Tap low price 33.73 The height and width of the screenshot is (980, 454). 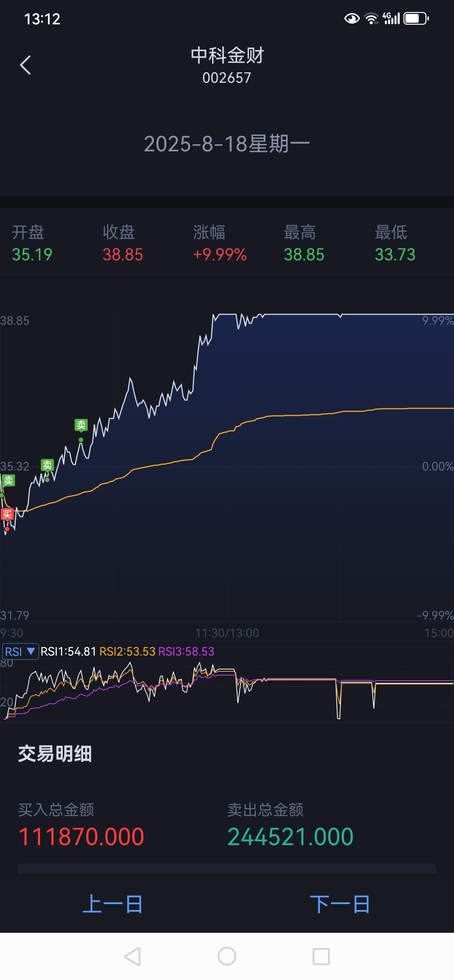(x=395, y=254)
